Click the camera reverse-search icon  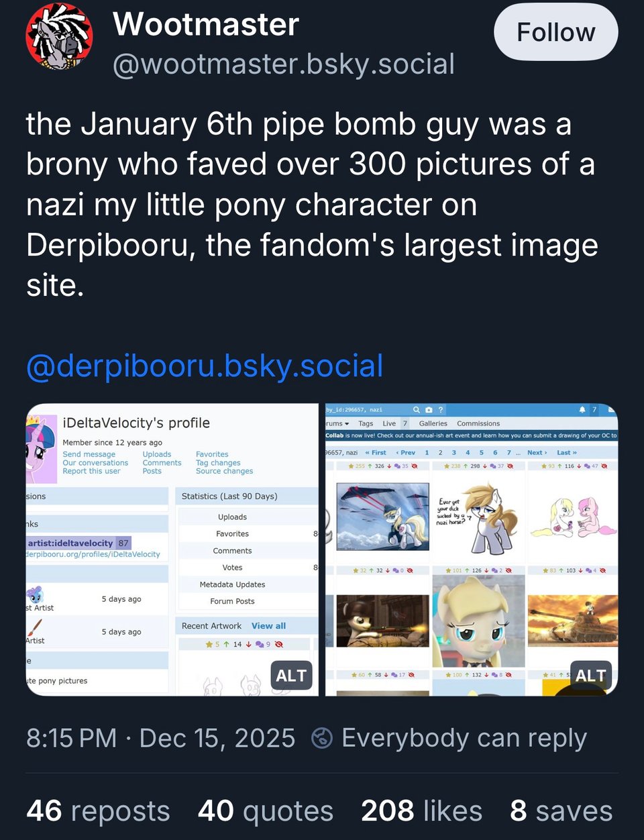pyautogui.click(x=429, y=409)
